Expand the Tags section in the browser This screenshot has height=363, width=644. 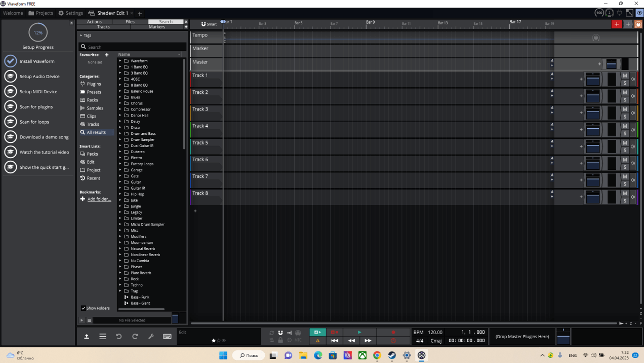click(x=81, y=35)
